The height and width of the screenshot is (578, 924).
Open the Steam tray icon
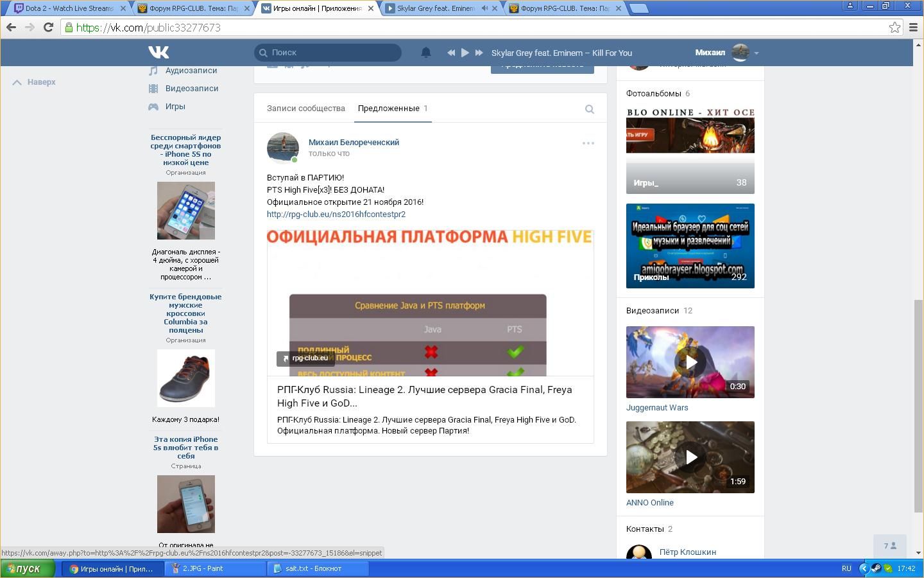876,568
